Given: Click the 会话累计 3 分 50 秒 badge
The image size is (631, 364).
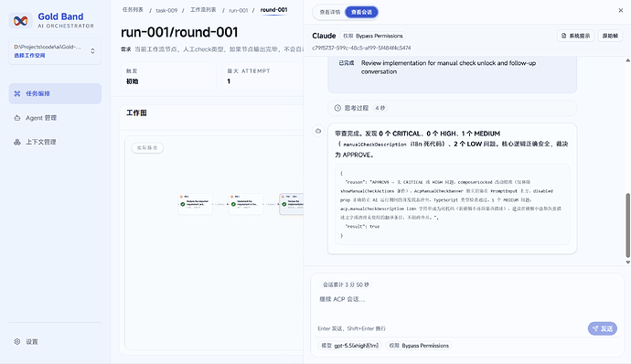Looking at the screenshot, I should click(x=346, y=284).
